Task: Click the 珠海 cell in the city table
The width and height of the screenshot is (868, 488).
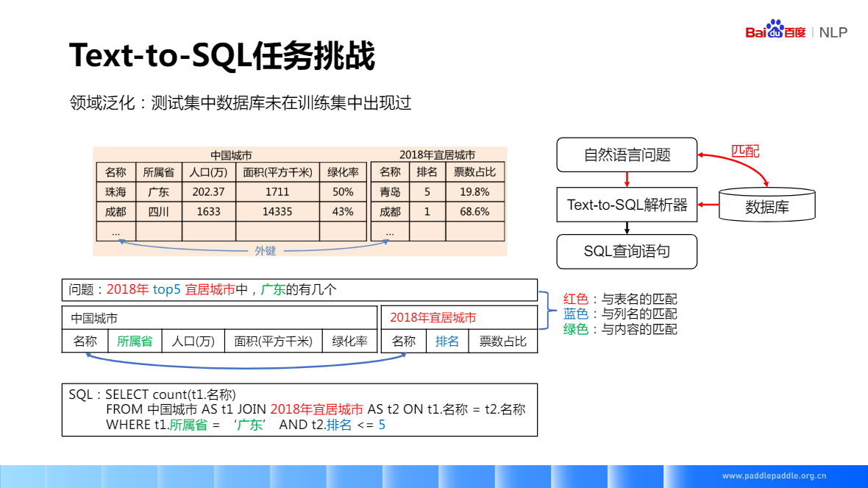Action: (x=115, y=191)
